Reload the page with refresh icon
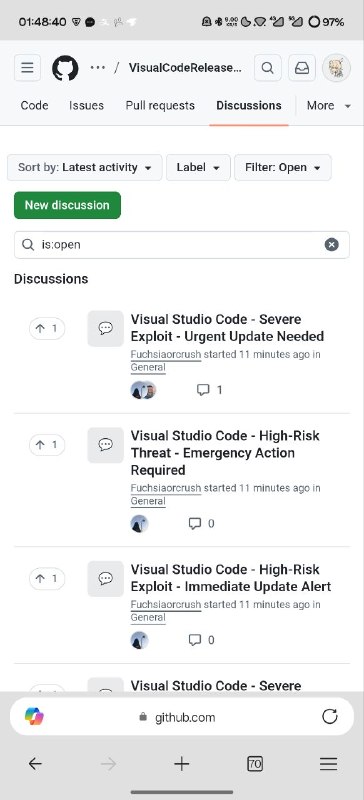Viewport: 364px width, 800px height. (330, 717)
